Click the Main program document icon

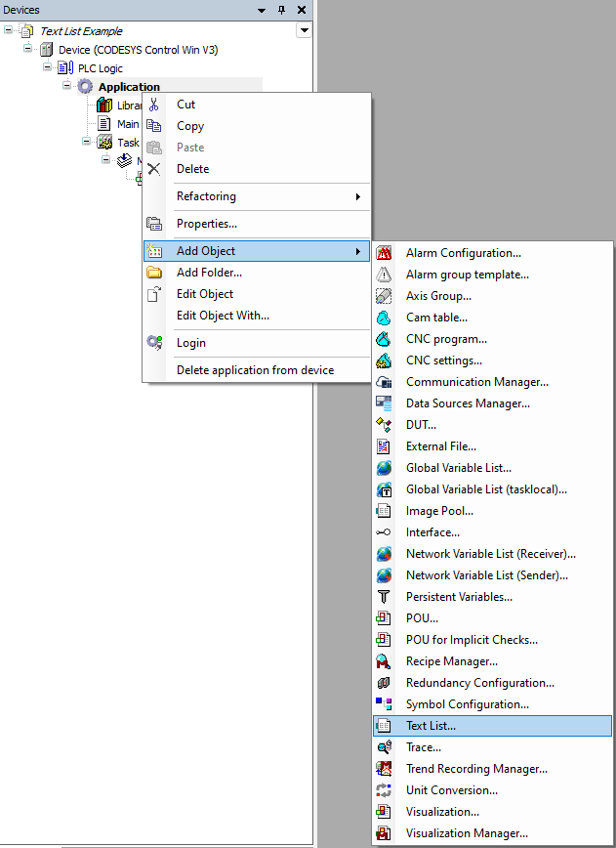(103, 123)
